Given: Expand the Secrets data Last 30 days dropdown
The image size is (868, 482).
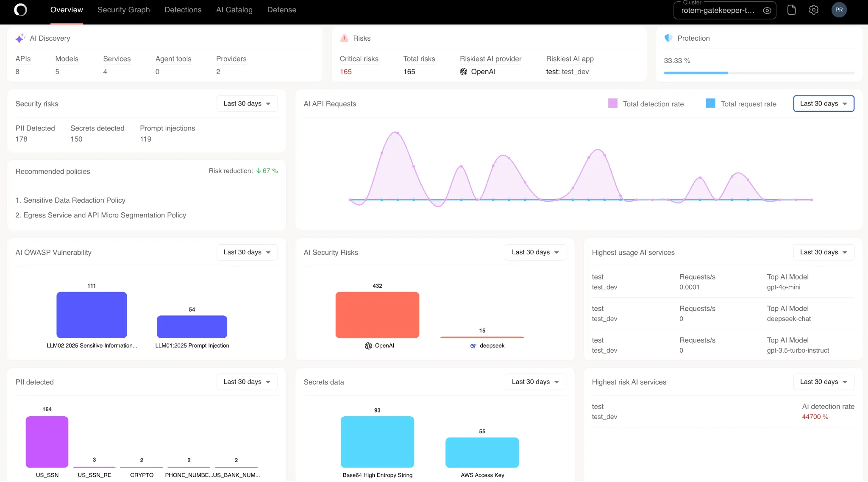Looking at the screenshot, I should click(x=535, y=382).
